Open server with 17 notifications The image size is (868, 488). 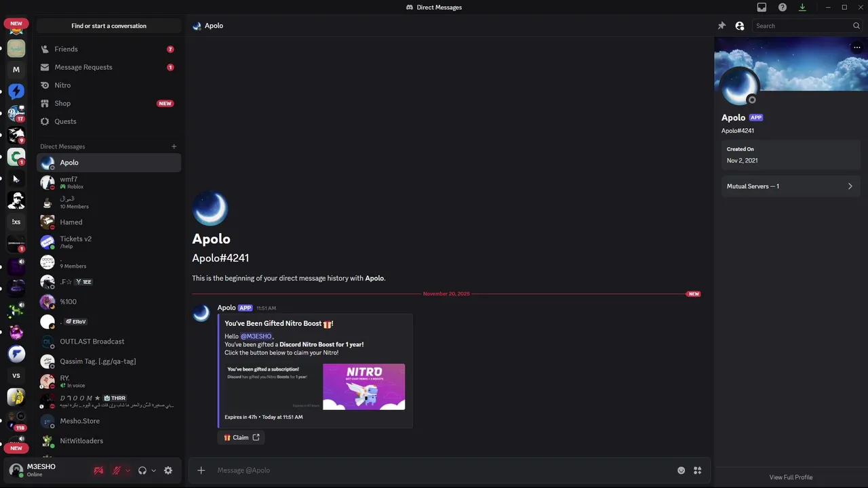16,114
